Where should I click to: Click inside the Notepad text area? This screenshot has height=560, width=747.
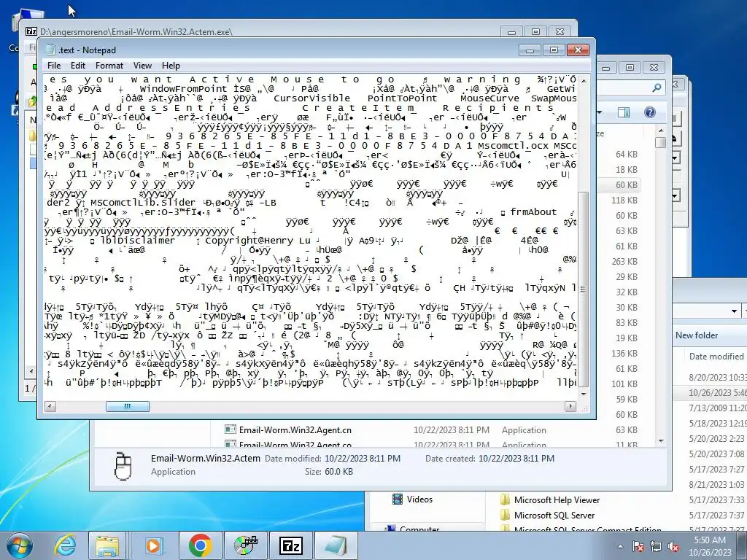[311, 236]
